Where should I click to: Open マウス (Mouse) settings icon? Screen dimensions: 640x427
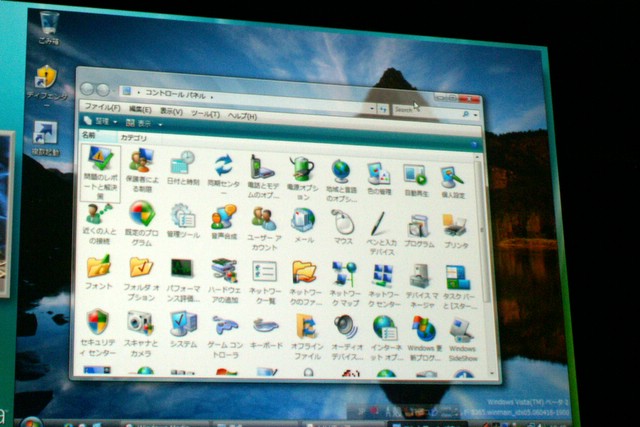[343, 227]
